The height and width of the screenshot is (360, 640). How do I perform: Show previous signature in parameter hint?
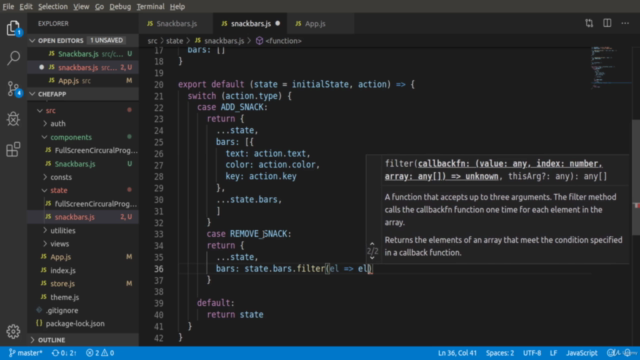[x=372, y=244]
